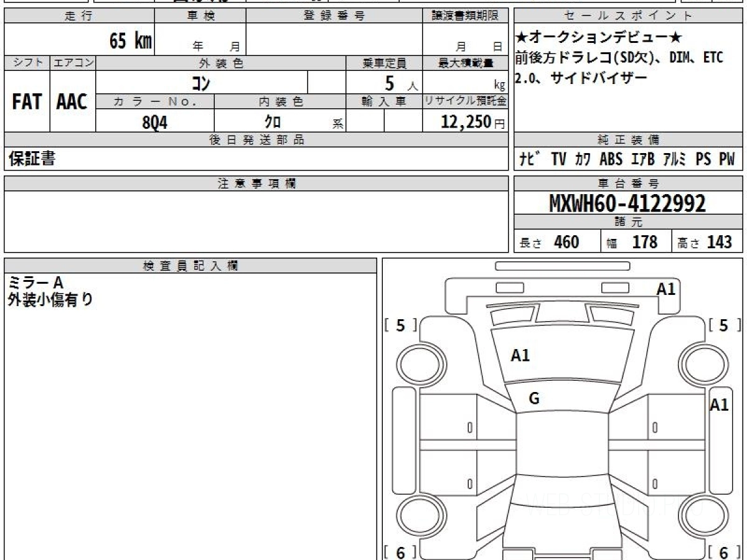The width and height of the screenshot is (747, 560).
Task: Click the "輸入車" header
Action: click(384, 101)
